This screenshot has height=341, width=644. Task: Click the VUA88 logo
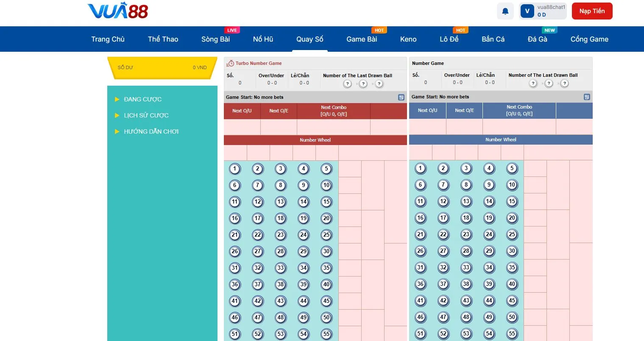click(x=117, y=11)
